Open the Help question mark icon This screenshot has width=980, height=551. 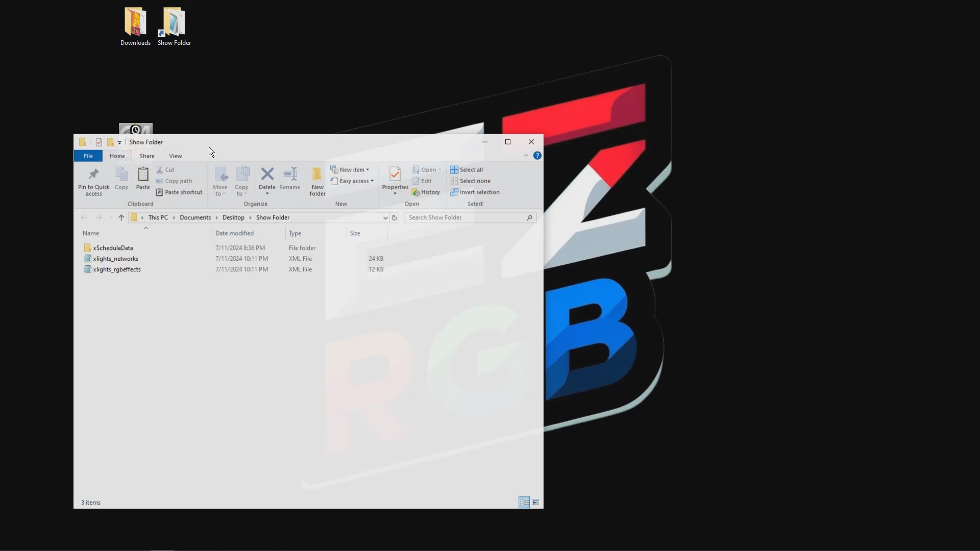tap(537, 156)
